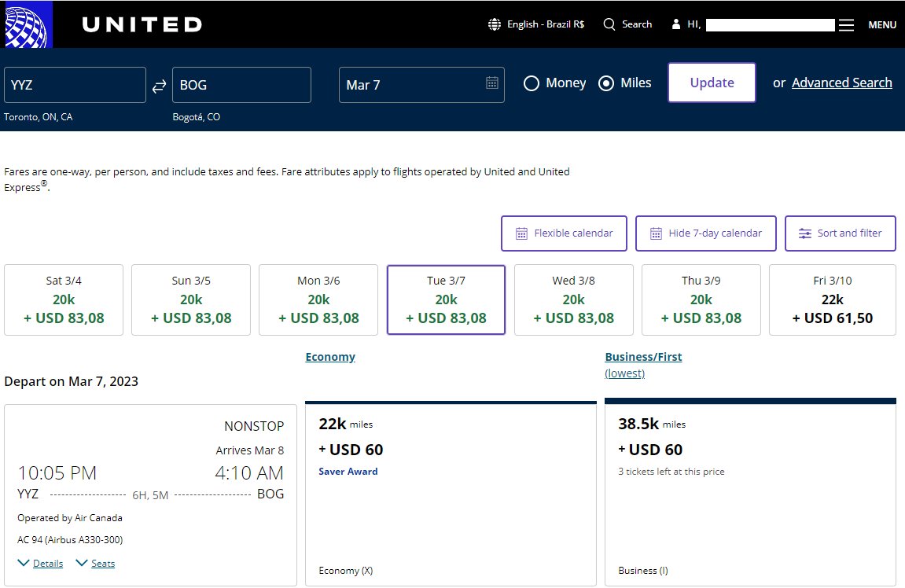
Task: Click AC 94 (Airbus A330-300) text
Action: pos(70,540)
